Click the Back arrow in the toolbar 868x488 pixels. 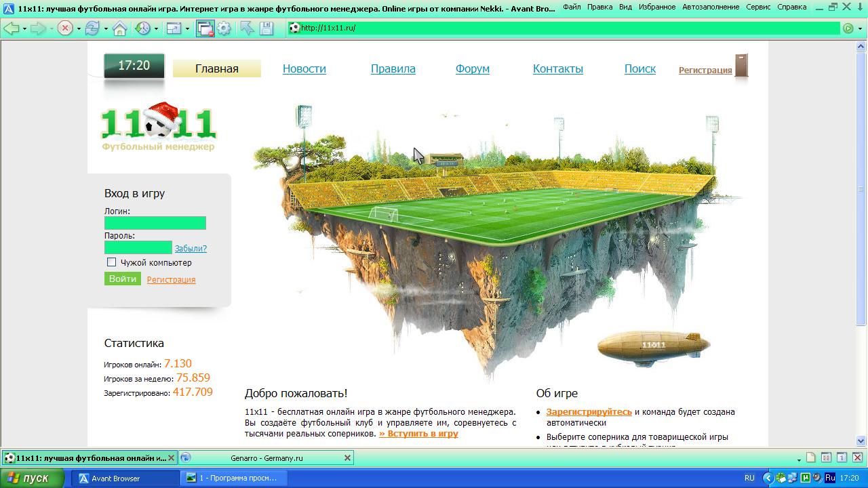point(11,28)
